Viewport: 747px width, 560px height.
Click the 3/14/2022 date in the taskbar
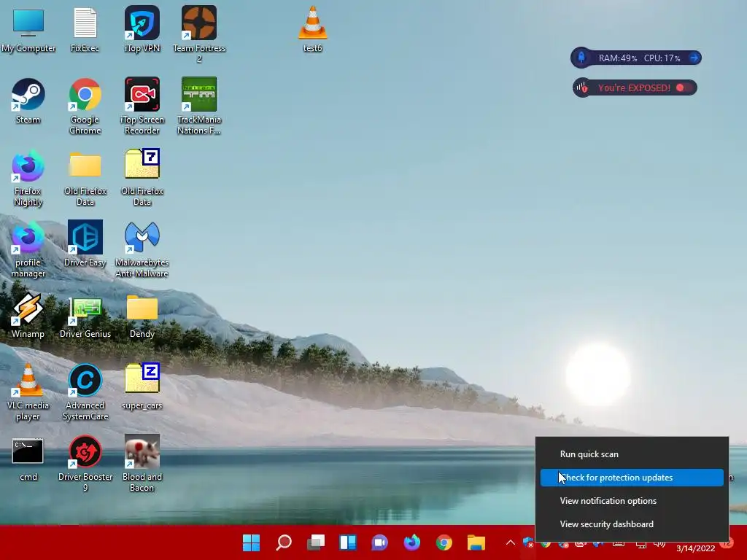pyautogui.click(x=695, y=548)
